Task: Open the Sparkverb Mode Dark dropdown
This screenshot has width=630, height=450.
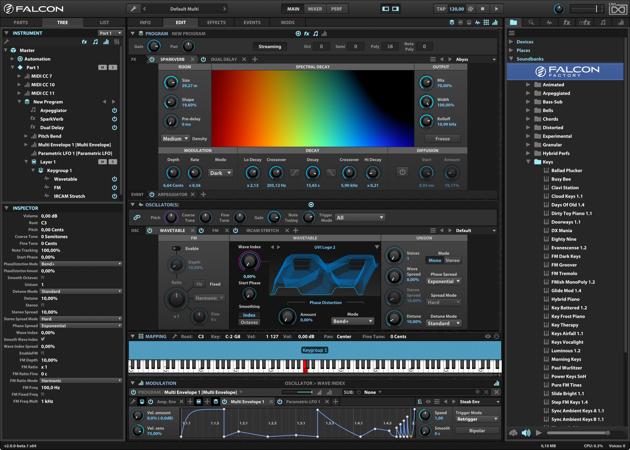Action: tap(220, 172)
